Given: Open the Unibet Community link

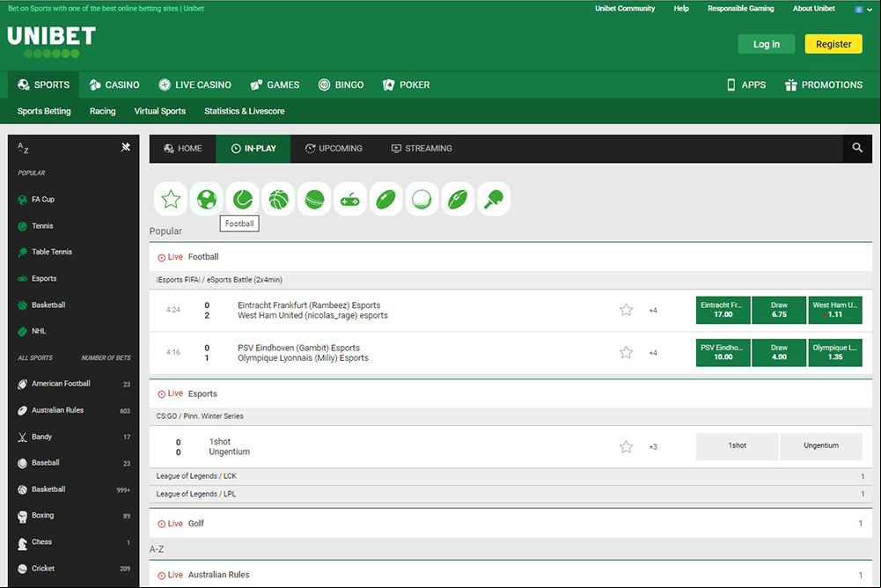Looking at the screenshot, I should pyautogui.click(x=626, y=9).
